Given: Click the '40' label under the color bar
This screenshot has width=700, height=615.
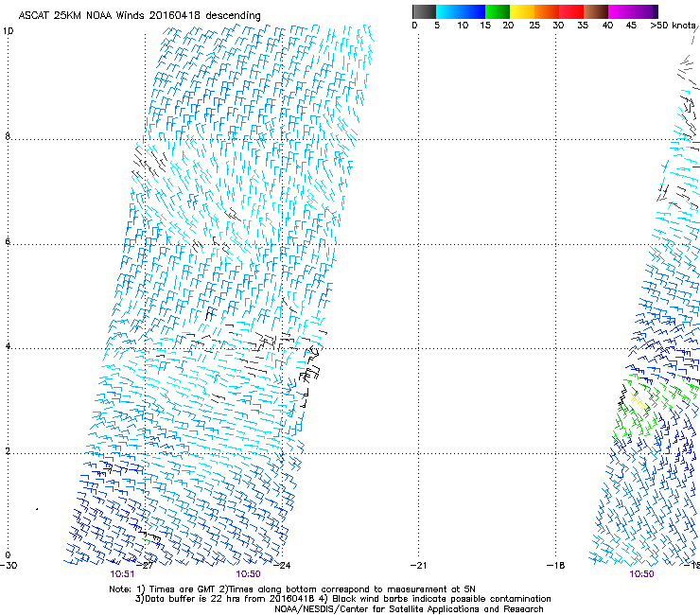Looking at the screenshot, I should point(607,25).
